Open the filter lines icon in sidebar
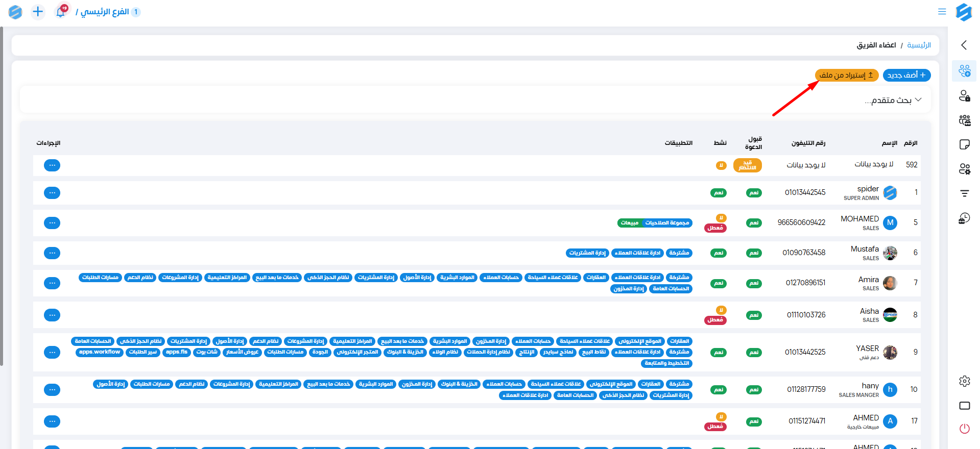The width and height of the screenshot is (980, 449). pos(964,193)
